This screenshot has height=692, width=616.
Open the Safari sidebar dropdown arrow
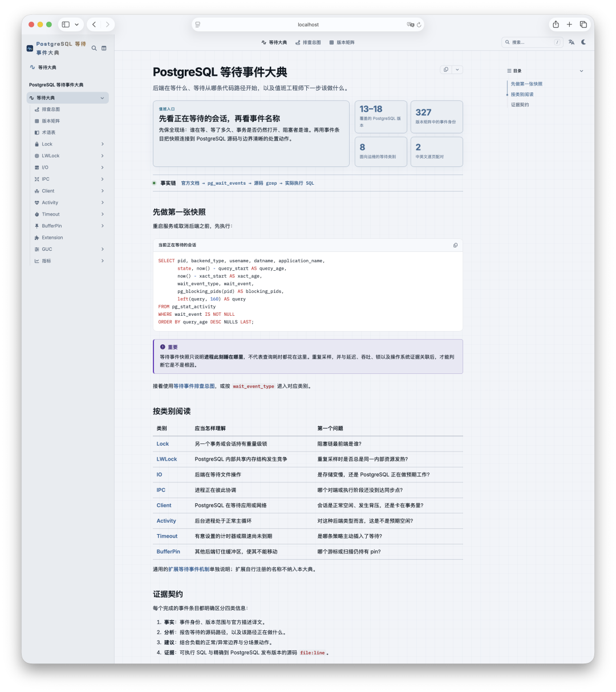point(76,25)
